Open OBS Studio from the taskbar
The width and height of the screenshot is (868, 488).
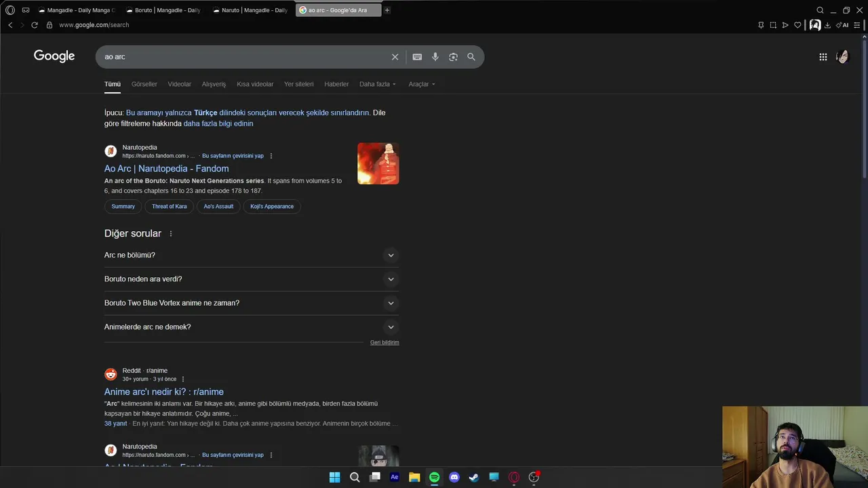534,477
